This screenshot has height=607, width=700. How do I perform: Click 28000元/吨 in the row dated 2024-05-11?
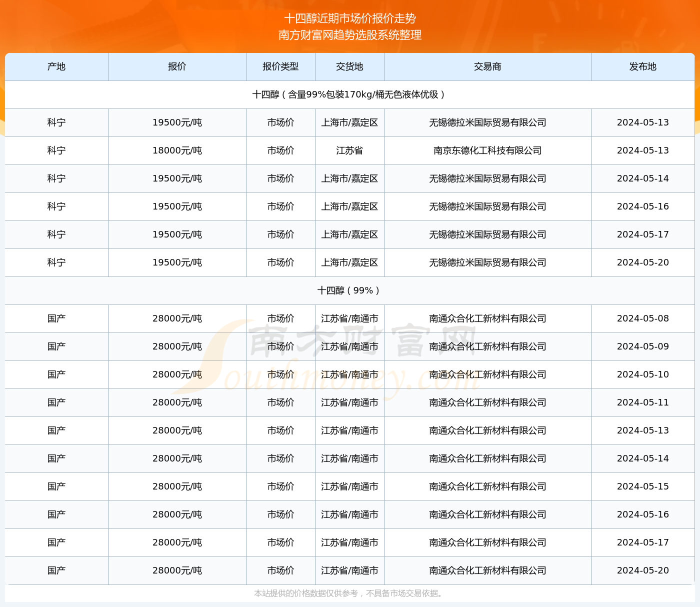[177, 402]
